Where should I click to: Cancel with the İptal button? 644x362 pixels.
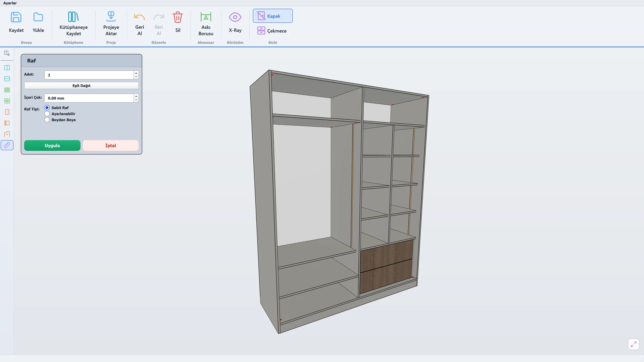tap(110, 146)
